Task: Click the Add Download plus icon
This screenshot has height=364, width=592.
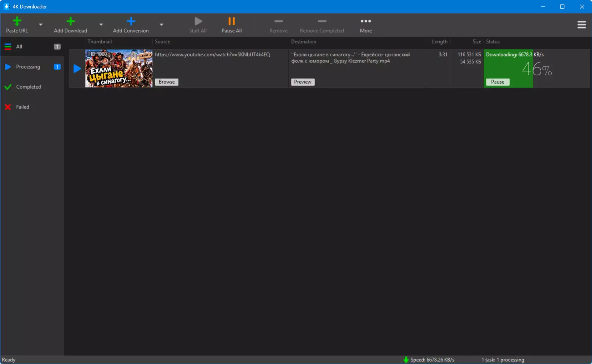Action: tap(70, 21)
